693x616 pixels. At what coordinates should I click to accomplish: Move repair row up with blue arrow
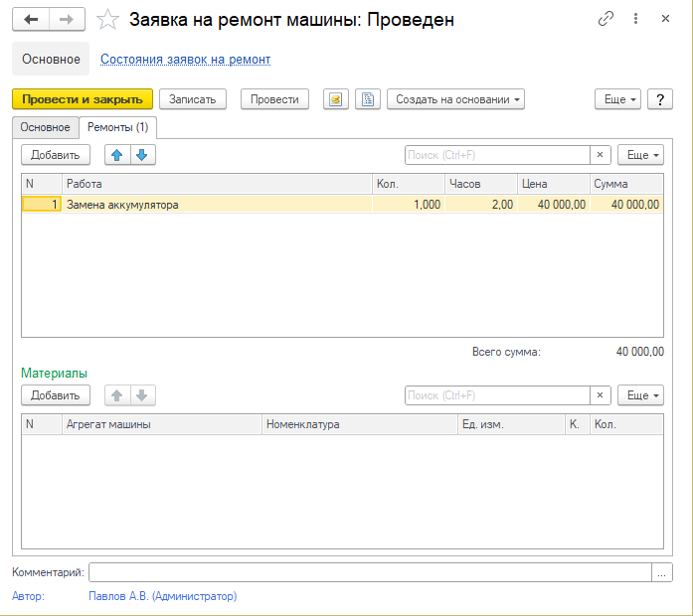117,155
